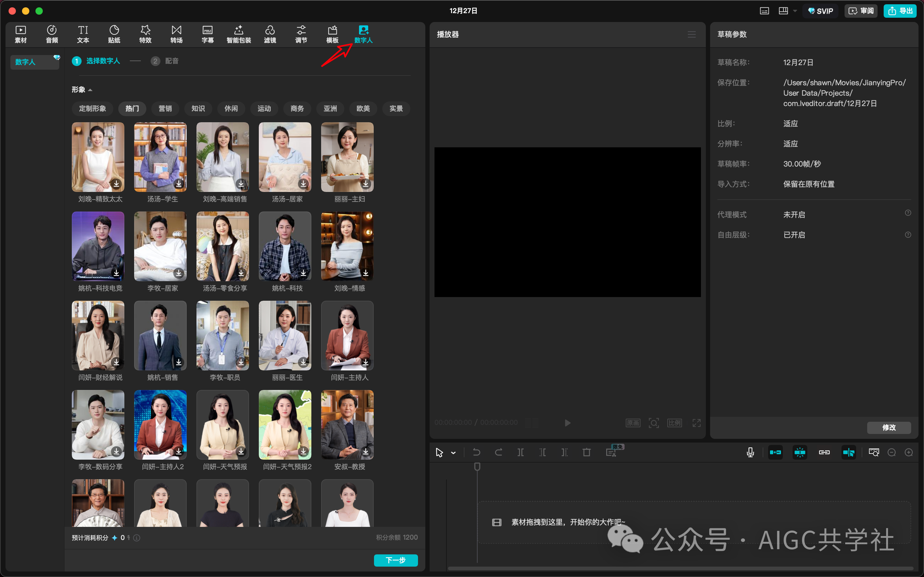
Task: Open layout dropdown arrow in title bar
Action: [795, 11]
